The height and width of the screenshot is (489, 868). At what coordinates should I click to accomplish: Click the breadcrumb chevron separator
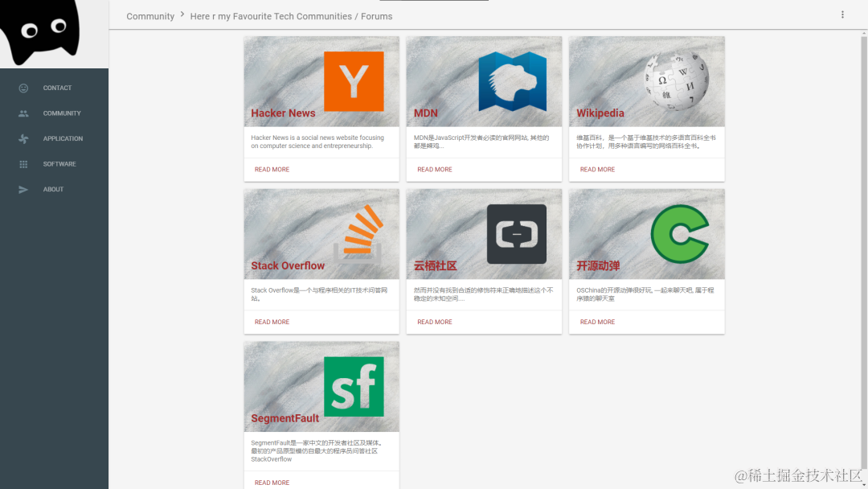(x=182, y=14)
